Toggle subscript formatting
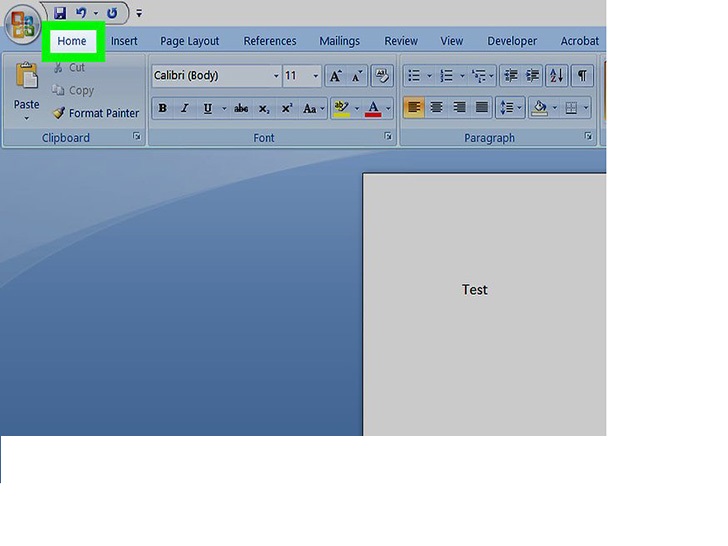 click(264, 108)
